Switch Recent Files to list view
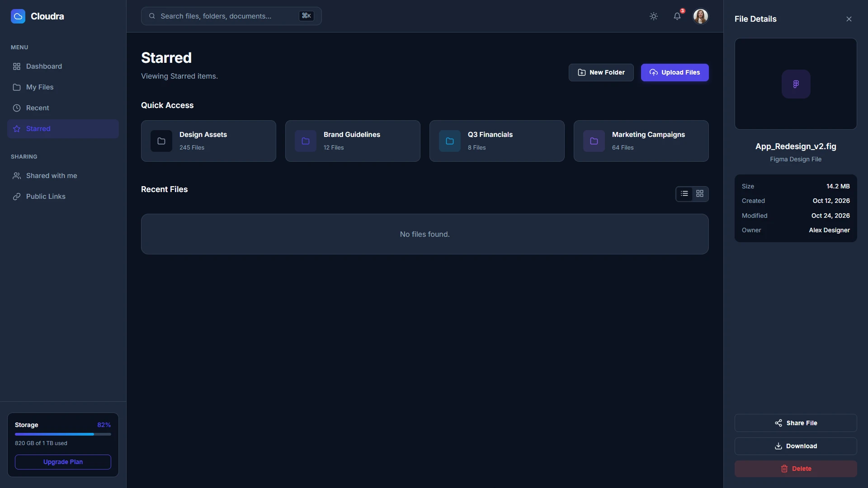The width and height of the screenshot is (868, 488). click(684, 194)
